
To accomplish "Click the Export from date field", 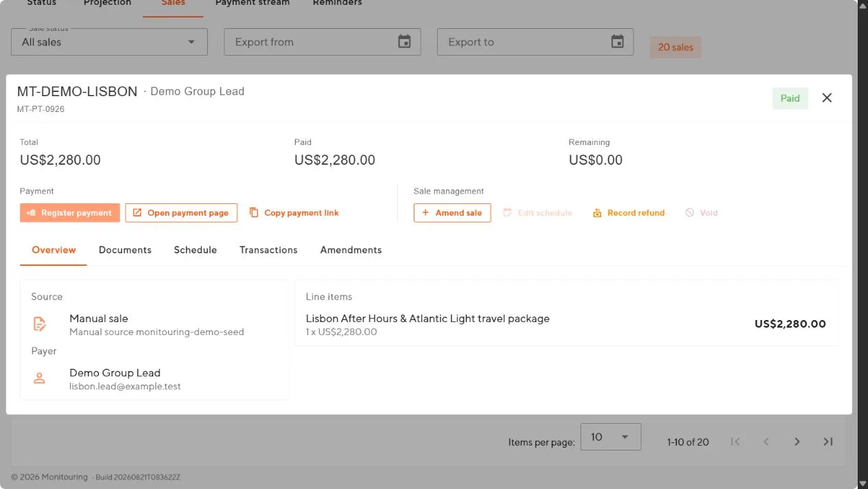I will (x=322, y=42).
